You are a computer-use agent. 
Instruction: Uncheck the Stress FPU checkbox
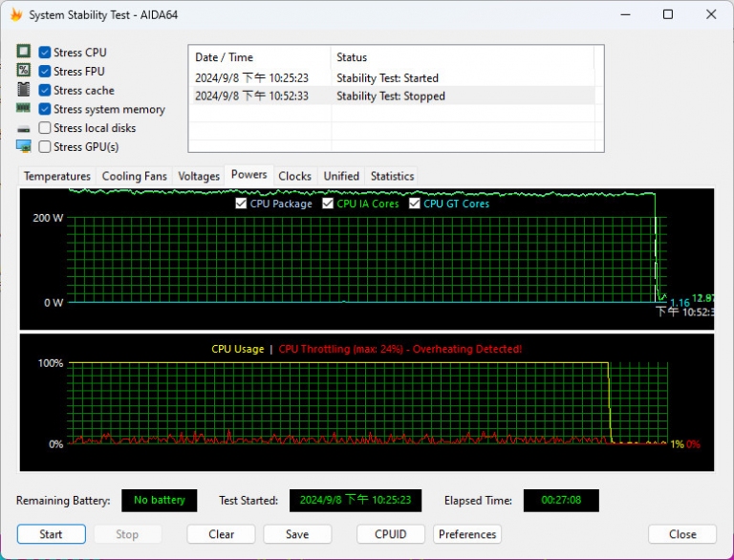[45, 71]
